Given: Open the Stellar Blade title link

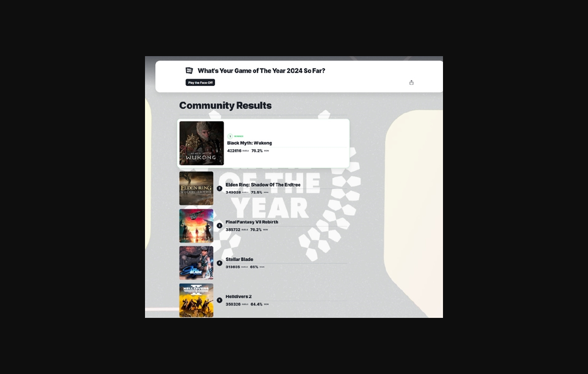Looking at the screenshot, I should 239,259.
